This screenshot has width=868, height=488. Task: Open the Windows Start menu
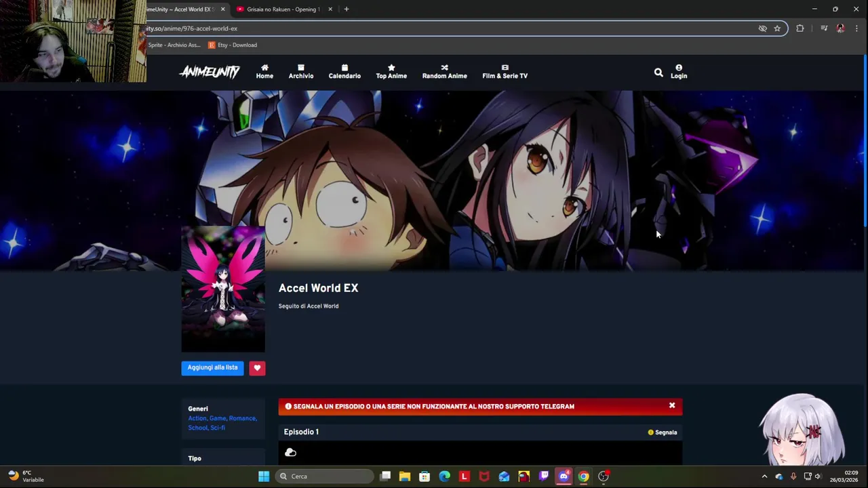(264, 476)
